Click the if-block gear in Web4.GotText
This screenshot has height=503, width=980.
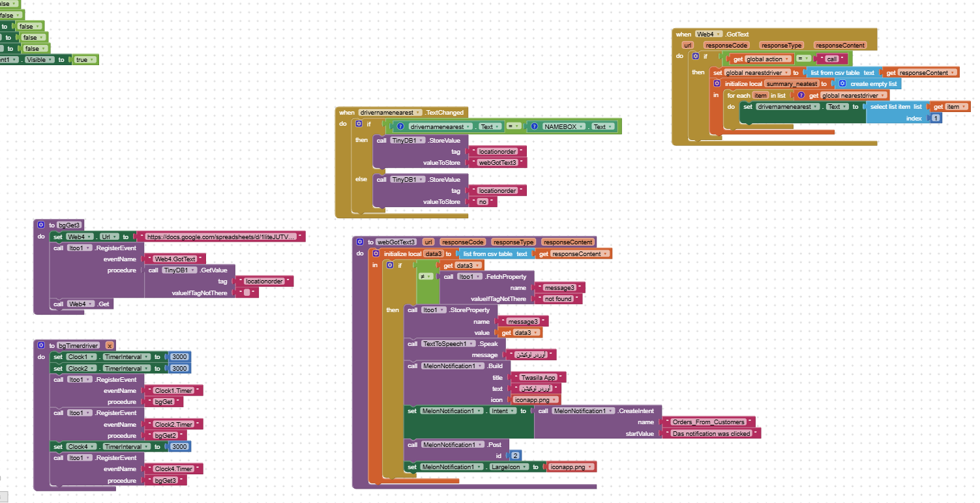696,57
